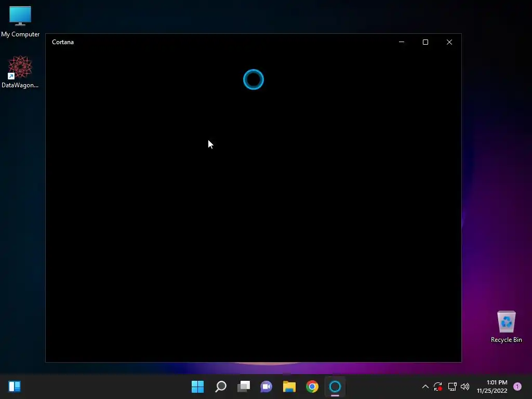Launch Teams Chat from taskbar
This screenshot has width=532, height=399.
tap(267, 387)
